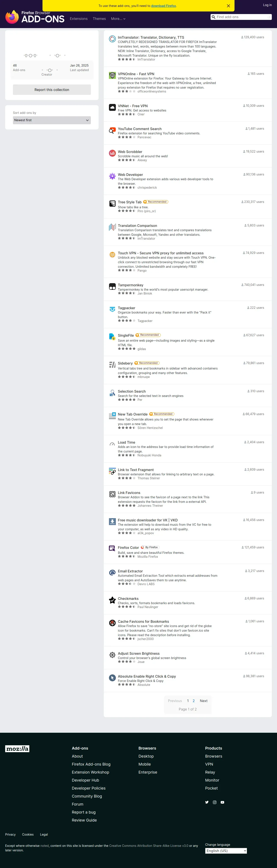Open the VPNOnline globe icon

point(112,75)
